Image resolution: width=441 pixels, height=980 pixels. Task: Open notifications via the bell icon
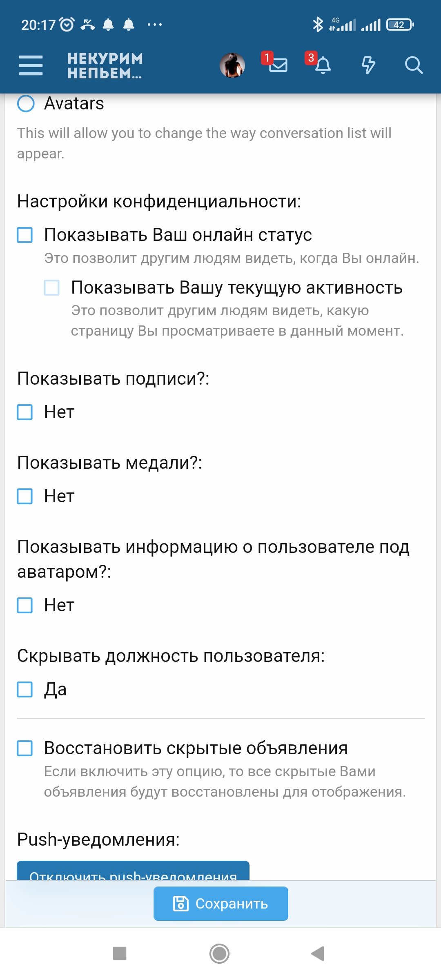323,65
